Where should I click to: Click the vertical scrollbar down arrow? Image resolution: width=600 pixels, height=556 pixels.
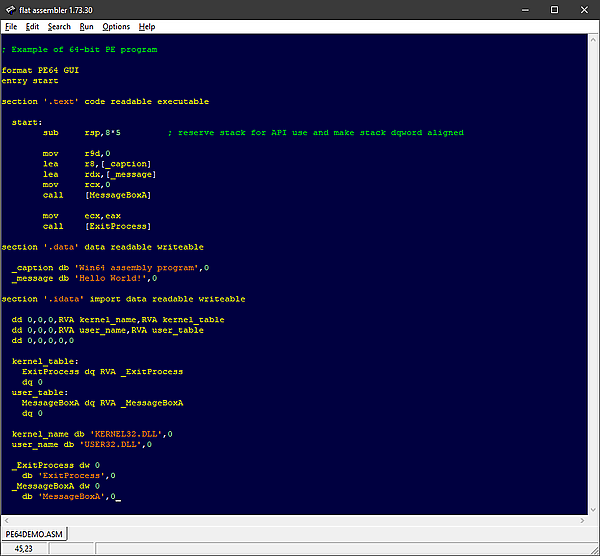[x=592, y=508]
